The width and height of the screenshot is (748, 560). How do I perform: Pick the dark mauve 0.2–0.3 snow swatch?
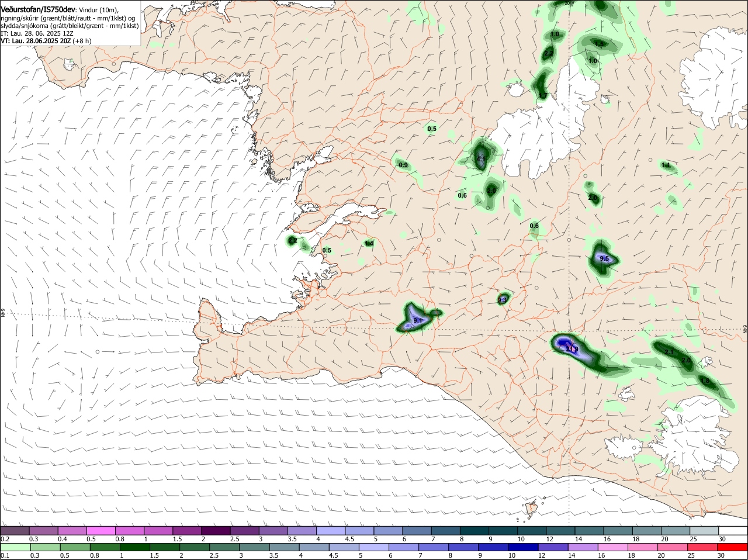[15, 531]
